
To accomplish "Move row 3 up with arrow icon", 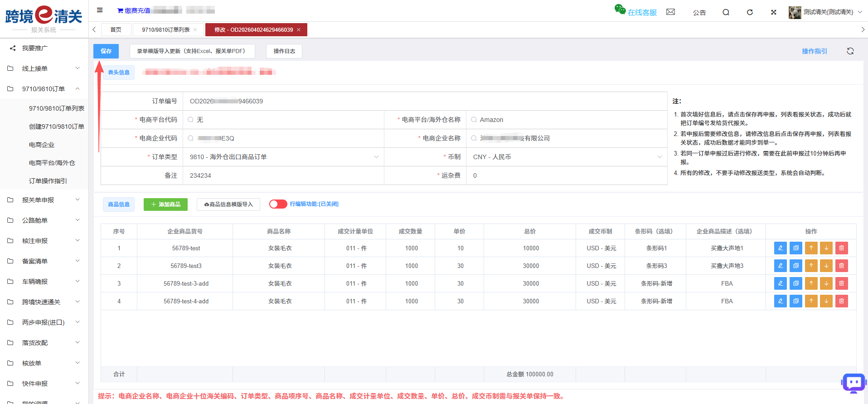I will pos(811,283).
